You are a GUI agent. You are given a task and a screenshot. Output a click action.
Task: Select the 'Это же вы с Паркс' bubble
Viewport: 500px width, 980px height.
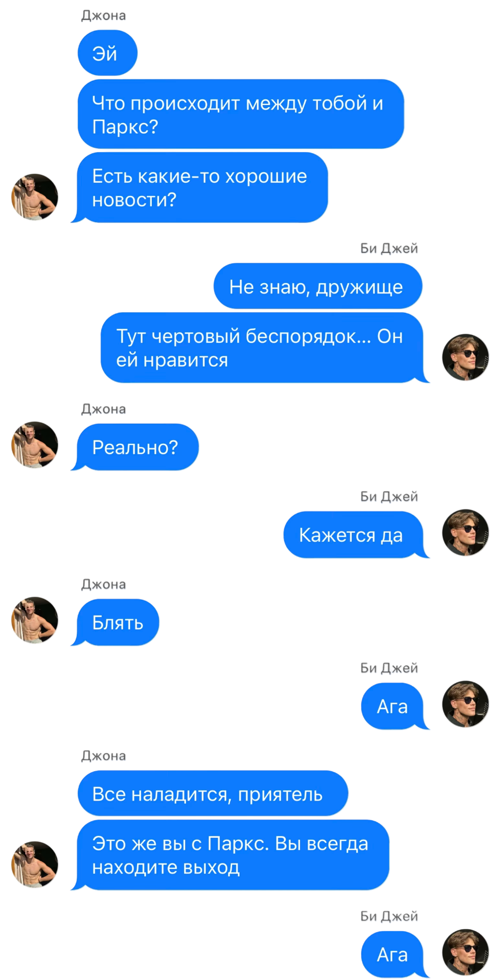(x=230, y=855)
